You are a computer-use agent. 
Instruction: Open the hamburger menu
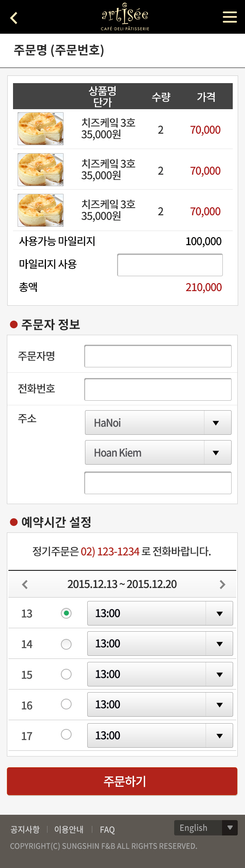coord(230,17)
